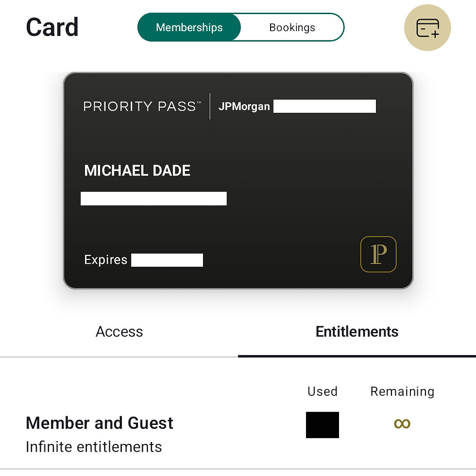
Task: Tap the Infinite entitlements subtitle
Action: click(x=94, y=447)
